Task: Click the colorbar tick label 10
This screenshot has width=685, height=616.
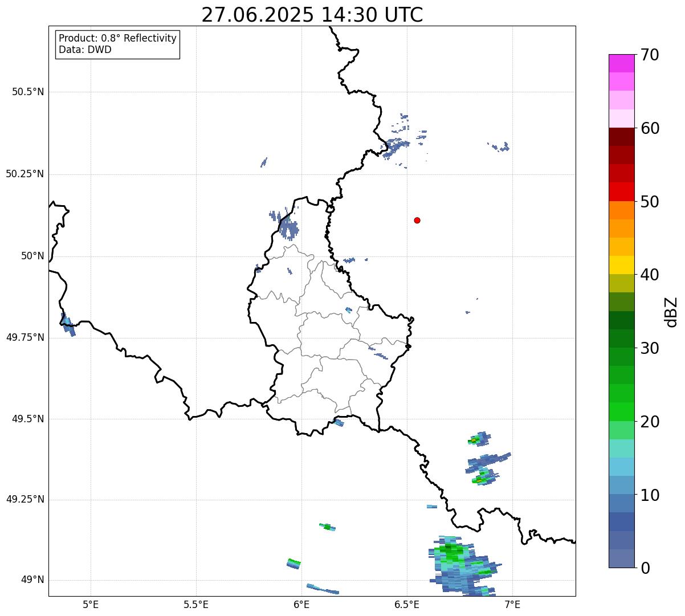Action: 650,495
